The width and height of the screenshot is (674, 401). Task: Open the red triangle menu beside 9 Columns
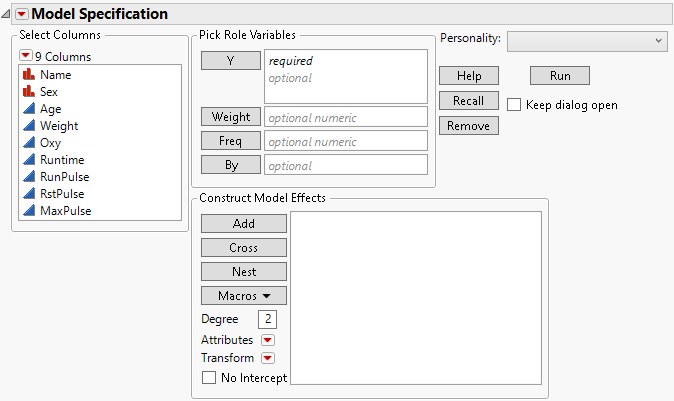26,56
